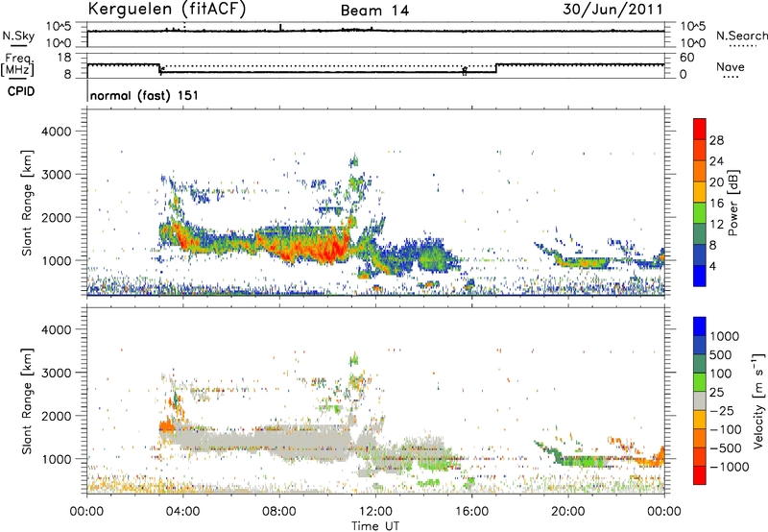Image resolution: width=768 pixels, height=532 pixels.
Task: Click the '18' frequency axis value
Action: click(x=64, y=58)
